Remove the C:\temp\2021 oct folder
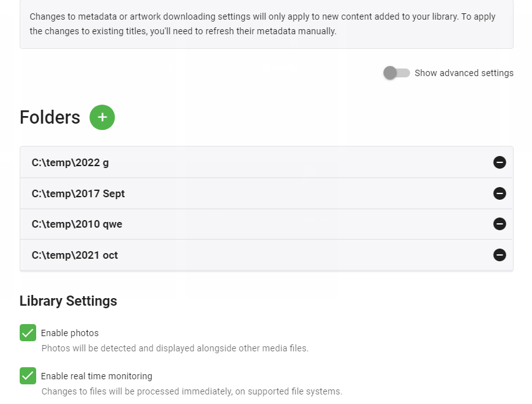The width and height of the screenshot is (532, 404). 500,255
